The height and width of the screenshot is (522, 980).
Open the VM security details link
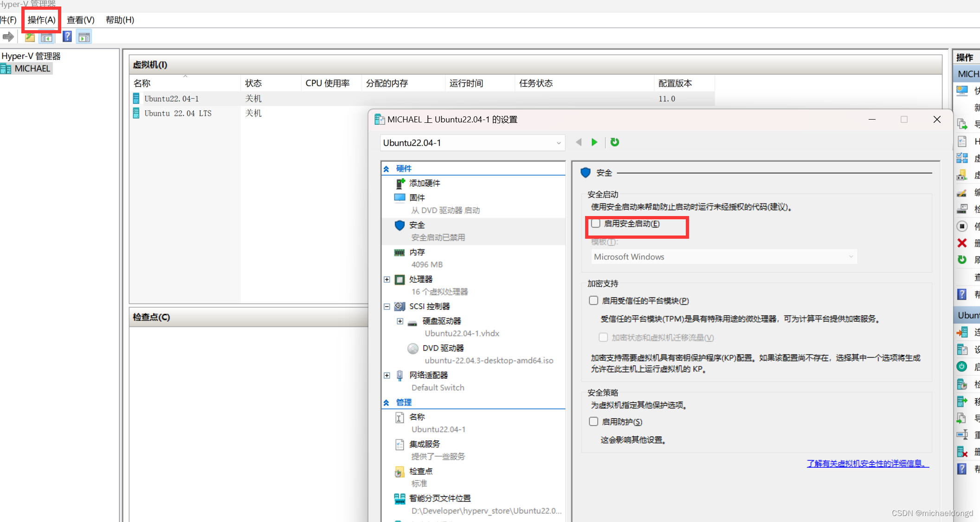click(x=867, y=464)
